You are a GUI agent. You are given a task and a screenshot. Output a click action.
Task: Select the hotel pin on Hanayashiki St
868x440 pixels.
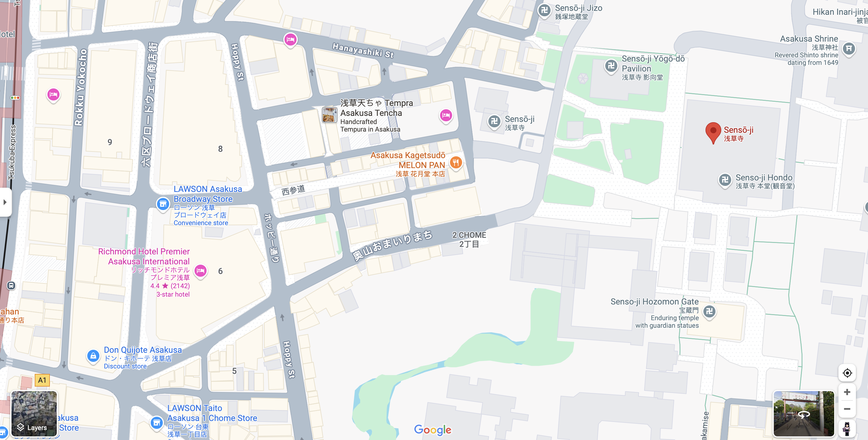coord(290,40)
